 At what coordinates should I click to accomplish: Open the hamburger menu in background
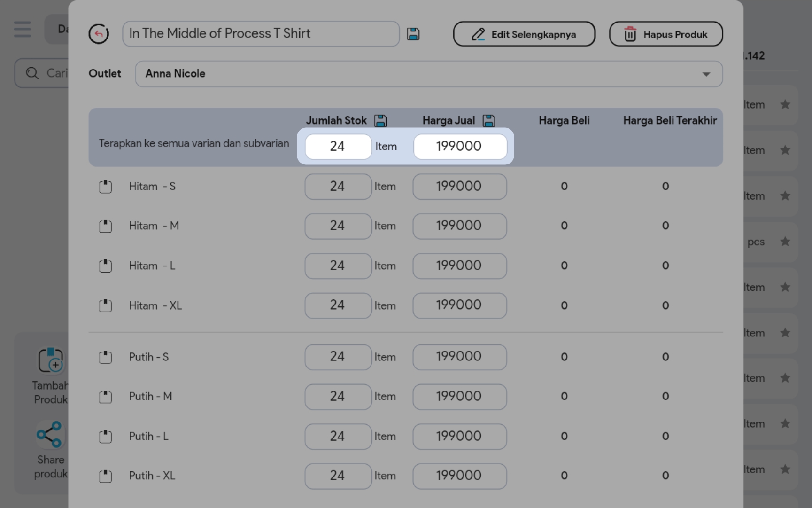[22, 29]
